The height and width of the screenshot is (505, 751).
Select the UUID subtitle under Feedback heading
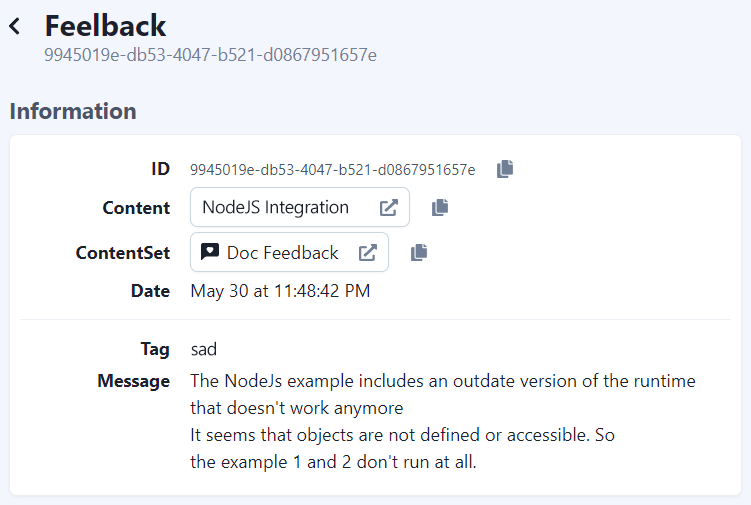pos(210,55)
